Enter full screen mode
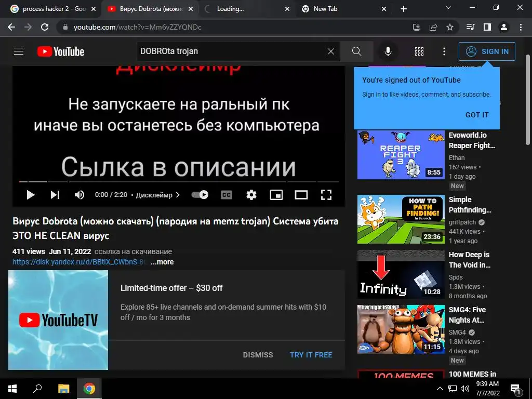532x399 pixels. pos(326,195)
